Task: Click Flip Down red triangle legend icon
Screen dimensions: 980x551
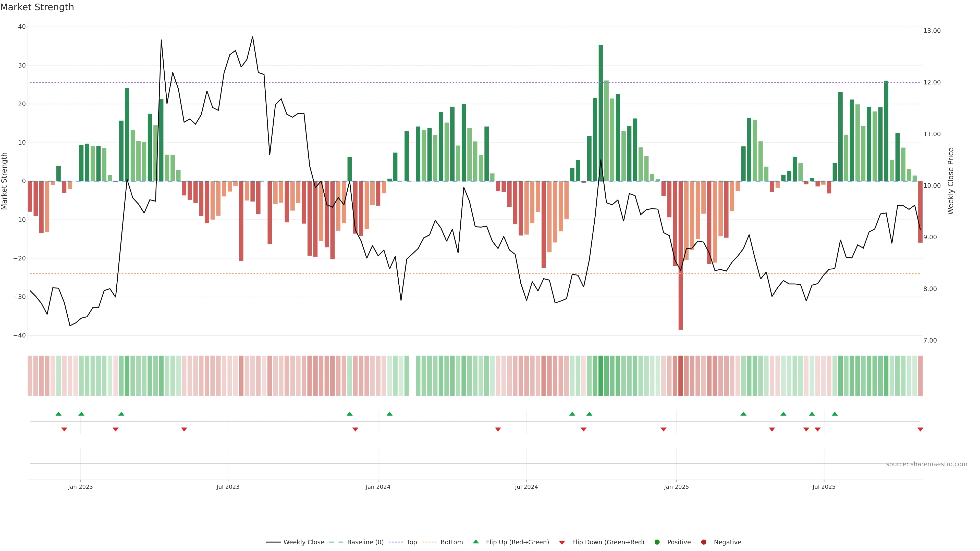Action: click(562, 543)
